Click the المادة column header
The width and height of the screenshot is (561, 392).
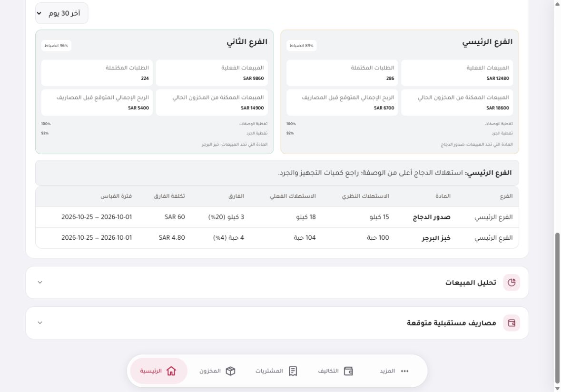[443, 196]
